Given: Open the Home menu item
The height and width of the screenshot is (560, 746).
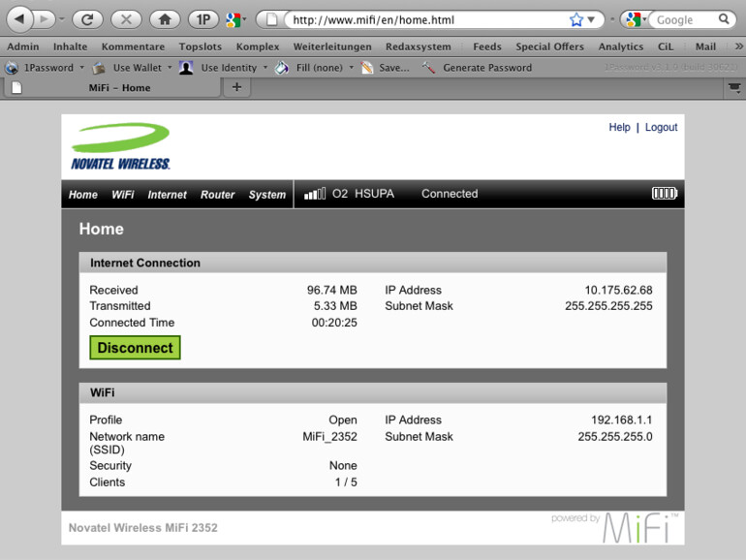Looking at the screenshot, I should coord(82,195).
